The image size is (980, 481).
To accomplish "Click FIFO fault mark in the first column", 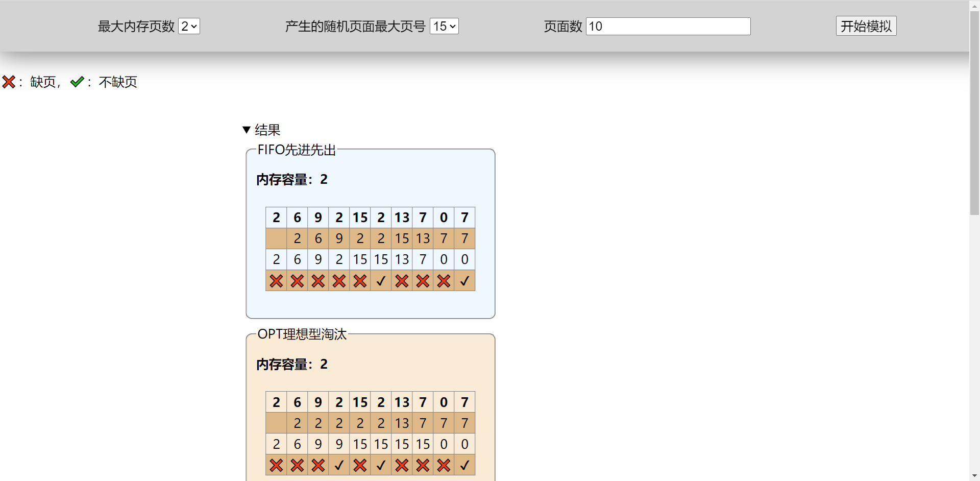I will pos(276,281).
